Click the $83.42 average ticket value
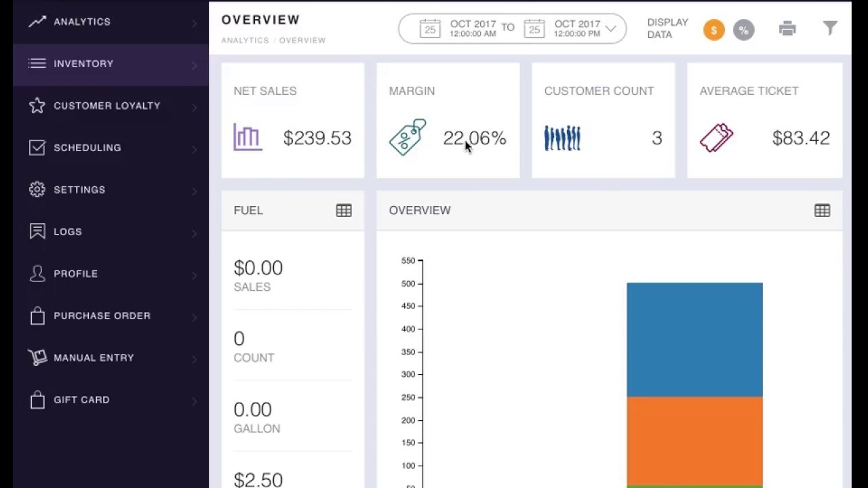This screenshot has height=488, width=868. coord(801,138)
